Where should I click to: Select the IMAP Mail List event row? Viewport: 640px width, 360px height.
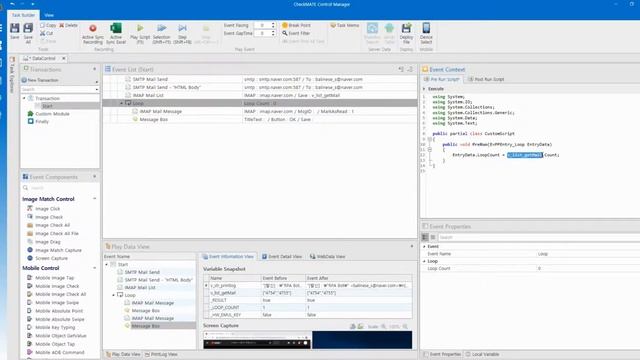[260, 95]
